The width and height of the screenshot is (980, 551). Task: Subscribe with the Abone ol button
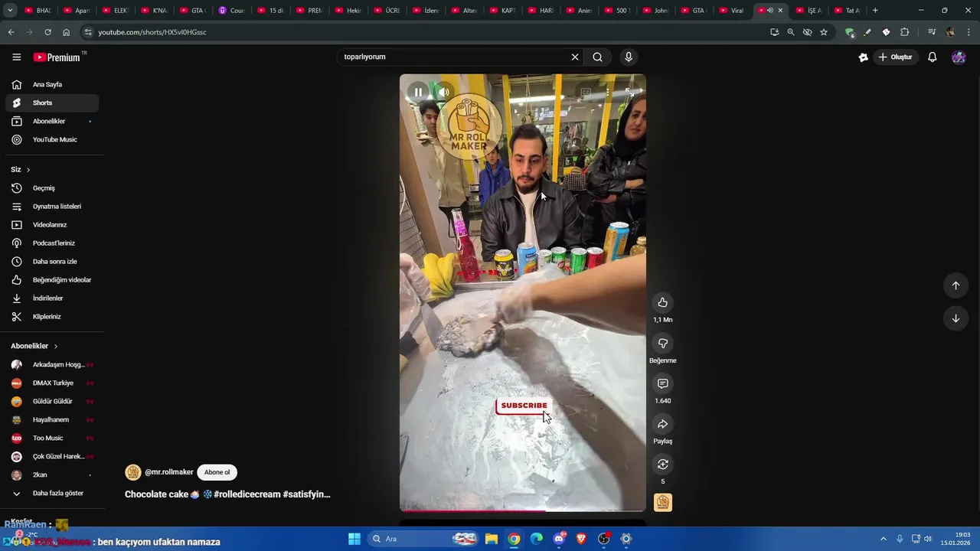tap(217, 472)
